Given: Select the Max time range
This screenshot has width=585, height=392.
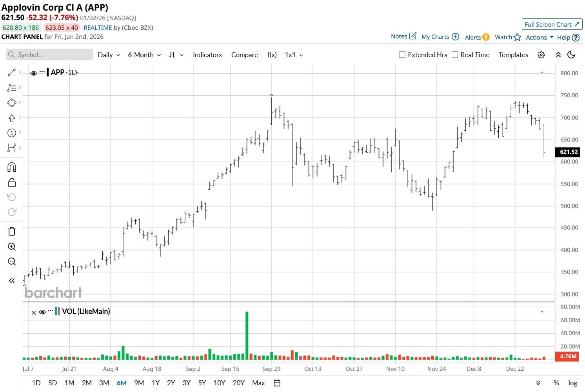Looking at the screenshot, I should tap(258, 383).
